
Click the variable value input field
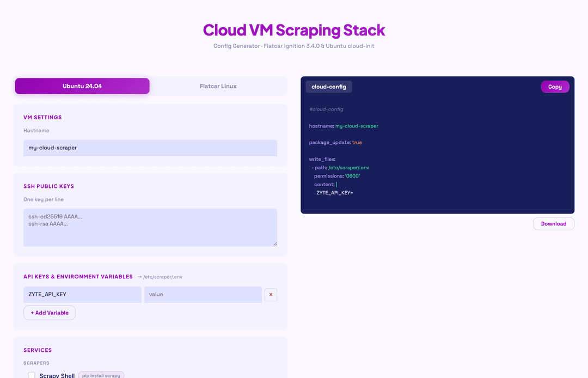(203, 294)
